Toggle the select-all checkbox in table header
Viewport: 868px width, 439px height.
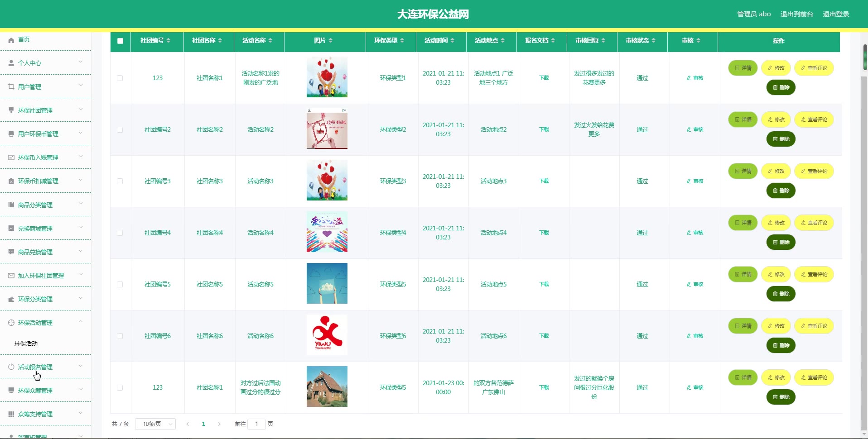[x=120, y=41]
